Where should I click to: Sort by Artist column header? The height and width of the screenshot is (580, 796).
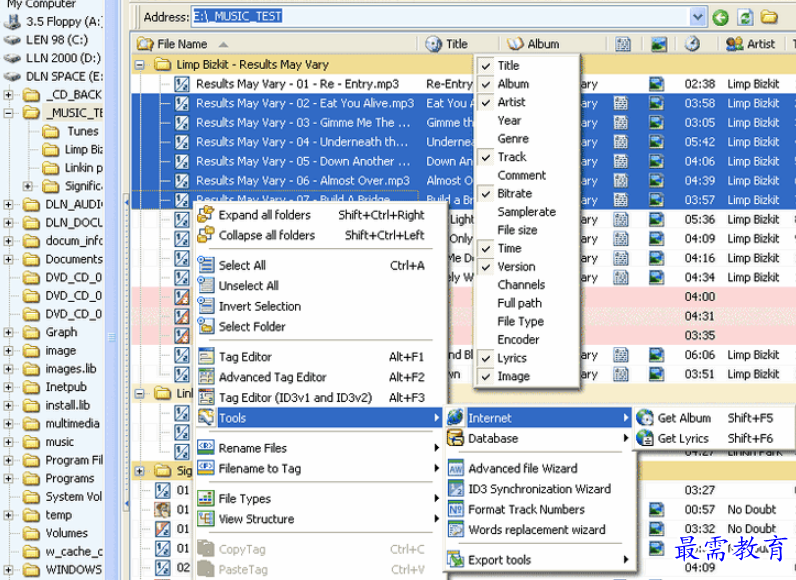[x=752, y=44]
